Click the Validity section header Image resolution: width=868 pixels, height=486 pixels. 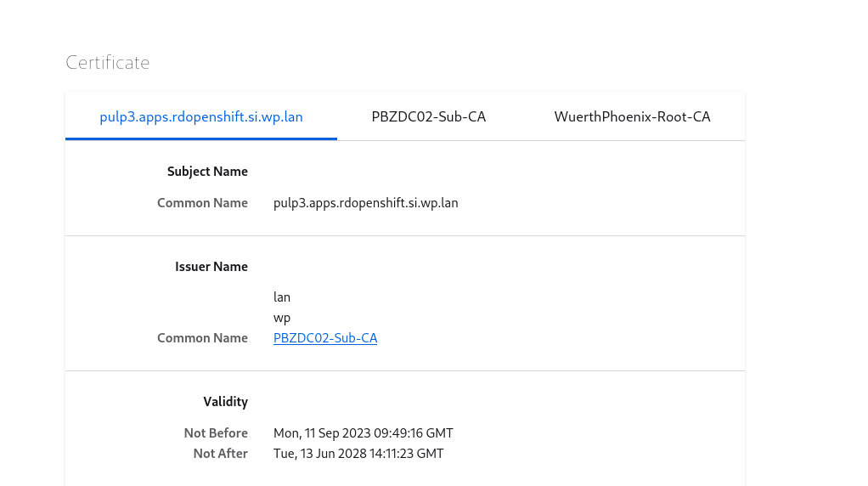[x=225, y=402]
